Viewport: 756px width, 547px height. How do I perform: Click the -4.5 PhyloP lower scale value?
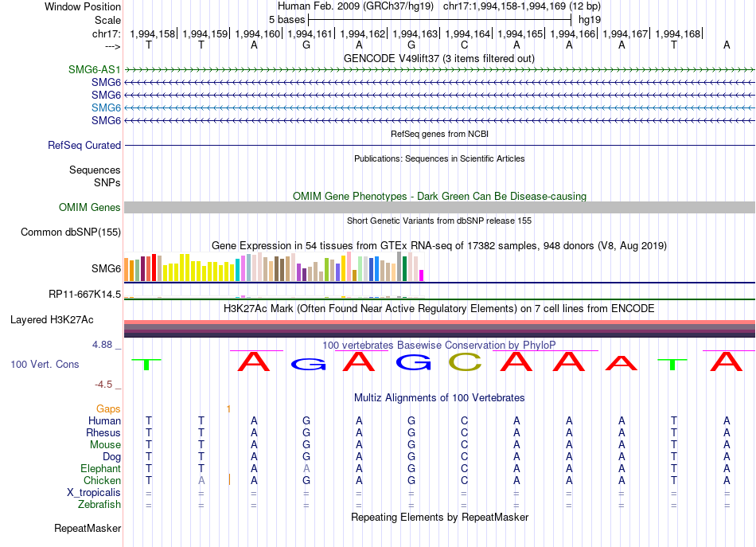(x=103, y=385)
